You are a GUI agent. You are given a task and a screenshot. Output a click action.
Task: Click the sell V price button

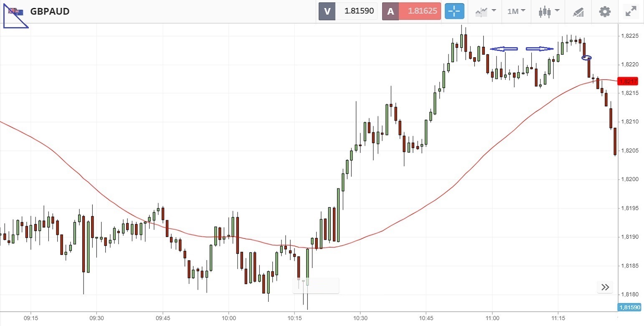348,11
